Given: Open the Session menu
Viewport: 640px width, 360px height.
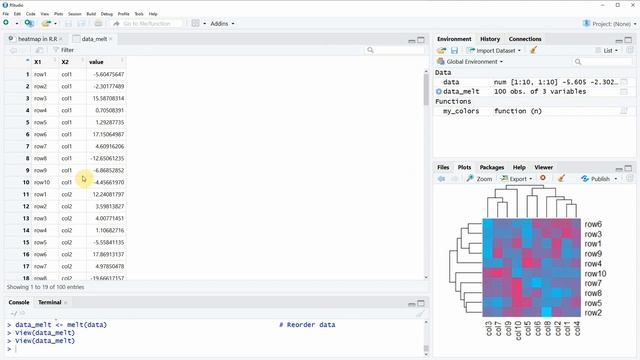Looking at the screenshot, I should [75, 14].
